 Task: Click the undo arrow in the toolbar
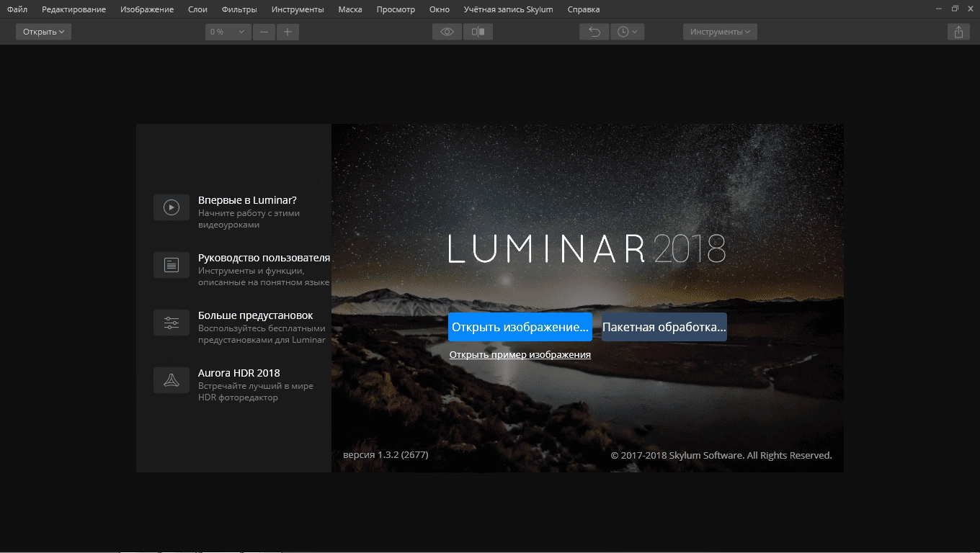pos(594,32)
